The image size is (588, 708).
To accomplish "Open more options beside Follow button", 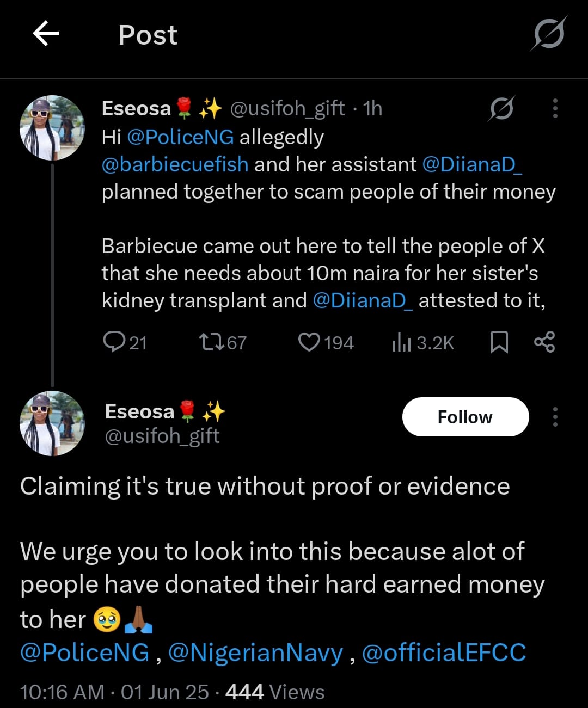I will 555,417.
